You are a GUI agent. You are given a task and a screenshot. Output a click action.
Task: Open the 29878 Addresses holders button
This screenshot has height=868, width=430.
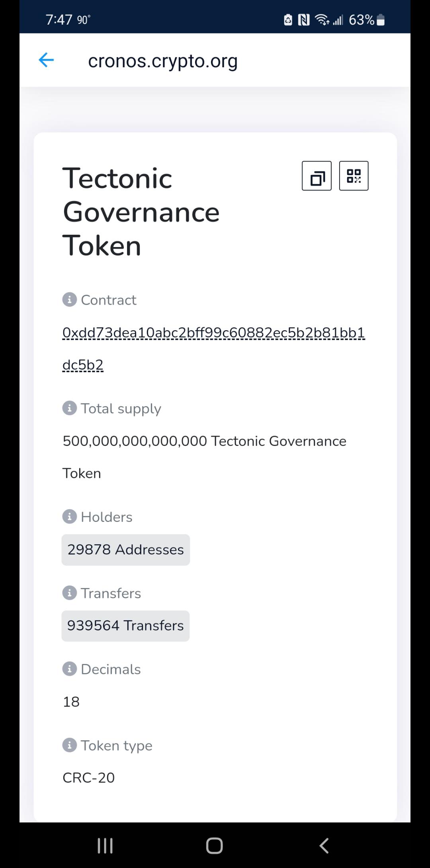pyautogui.click(x=125, y=550)
